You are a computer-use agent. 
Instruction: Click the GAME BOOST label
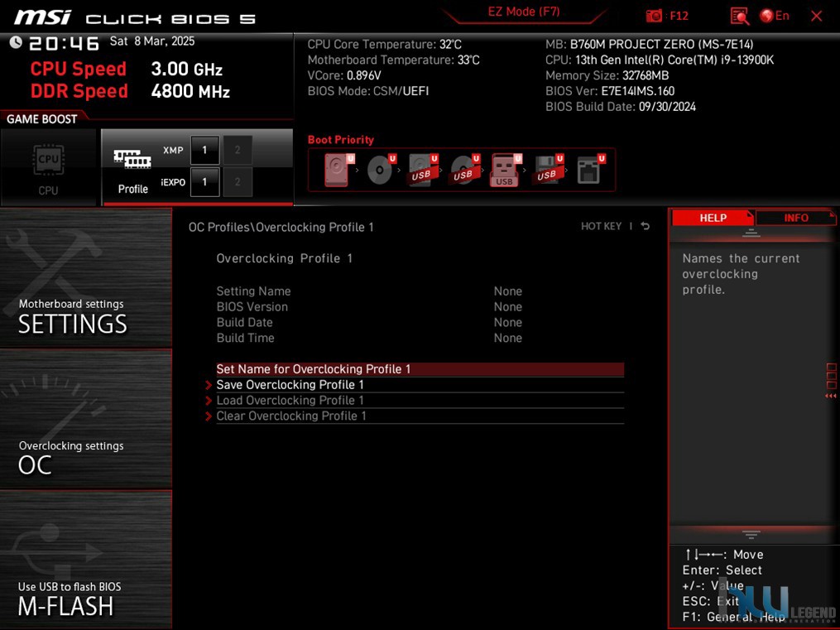coord(41,119)
